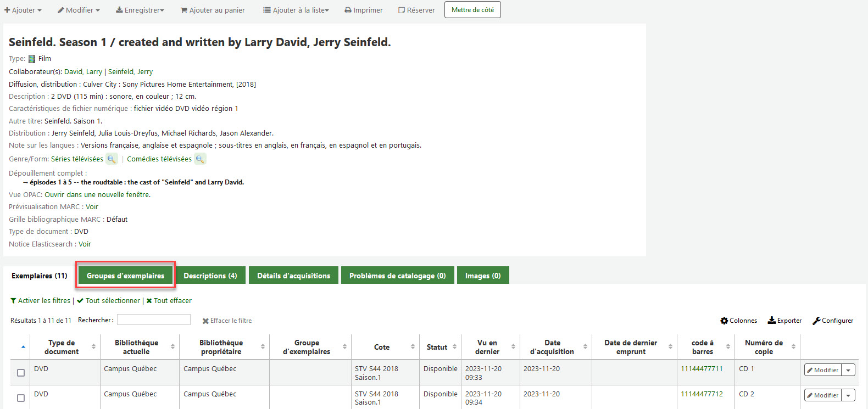
Task: Open the Comédies télévisées genre link
Action: pyautogui.click(x=159, y=159)
